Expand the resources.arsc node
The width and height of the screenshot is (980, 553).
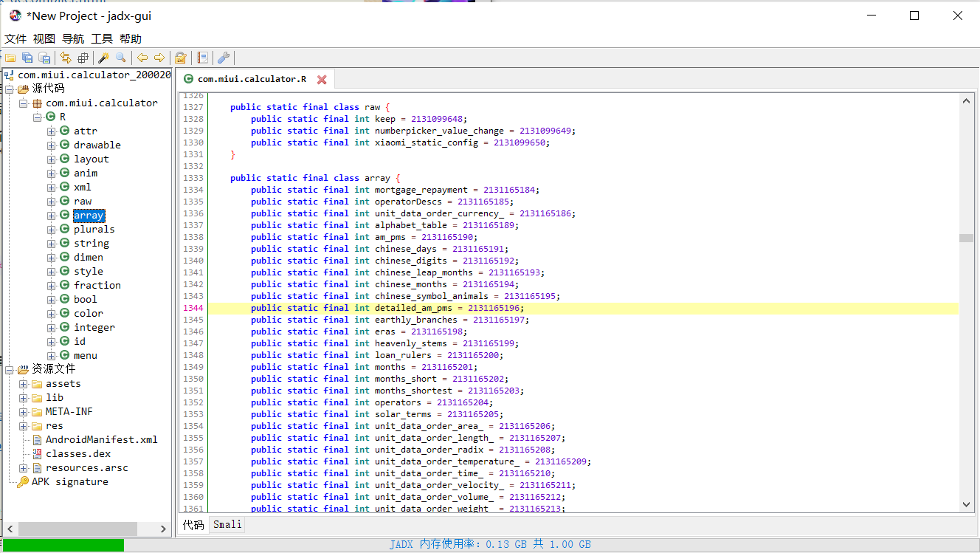pos(24,468)
